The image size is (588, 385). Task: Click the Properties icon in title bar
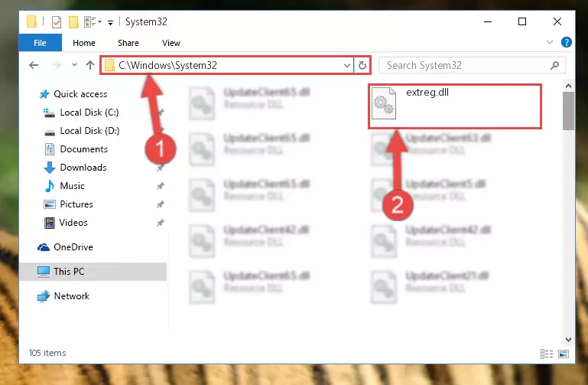[x=57, y=22]
